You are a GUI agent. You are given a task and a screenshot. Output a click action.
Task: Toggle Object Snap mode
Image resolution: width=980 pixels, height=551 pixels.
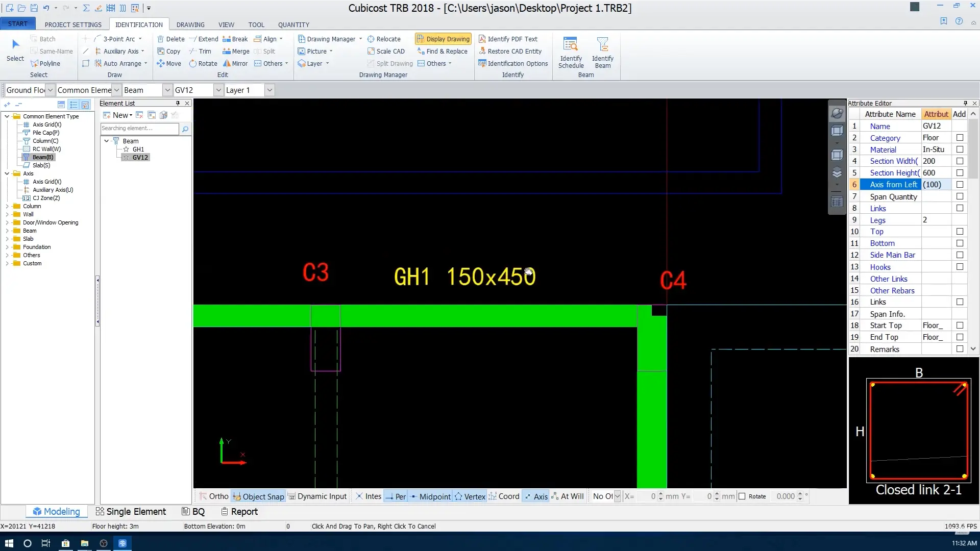258,496
